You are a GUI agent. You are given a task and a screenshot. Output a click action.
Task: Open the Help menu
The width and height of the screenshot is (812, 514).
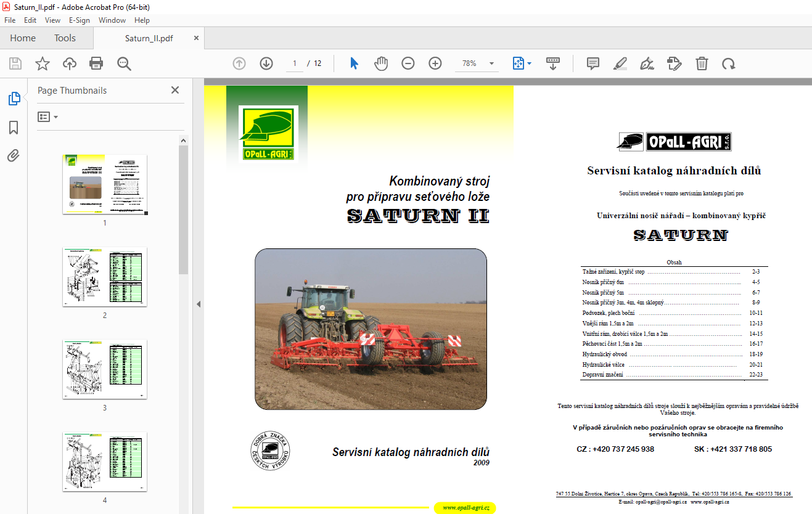pos(142,20)
